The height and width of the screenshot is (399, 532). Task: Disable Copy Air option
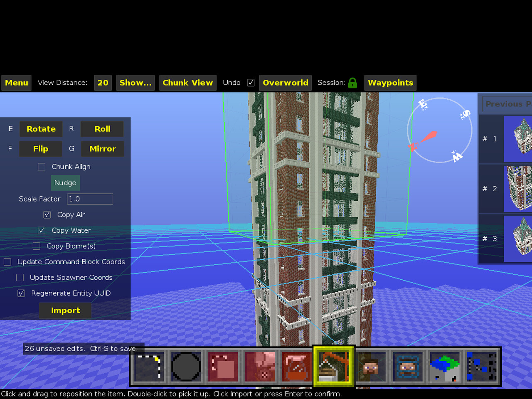[x=47, y=214]
